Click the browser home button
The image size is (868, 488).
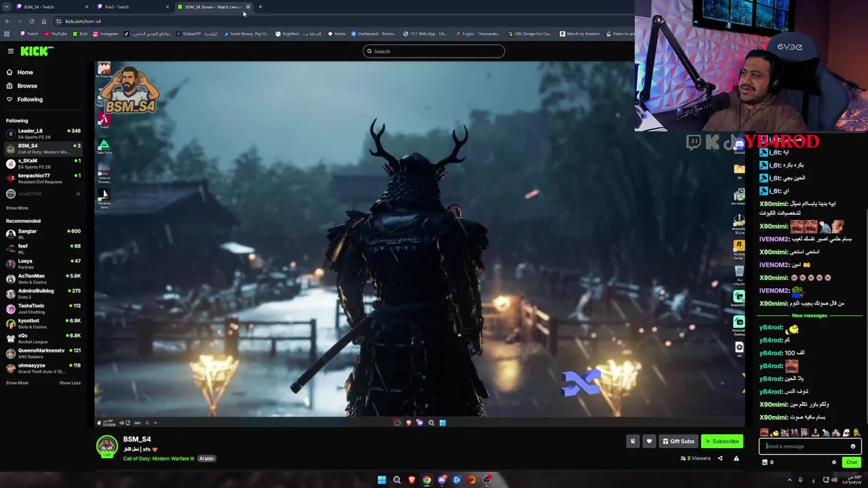43,21
